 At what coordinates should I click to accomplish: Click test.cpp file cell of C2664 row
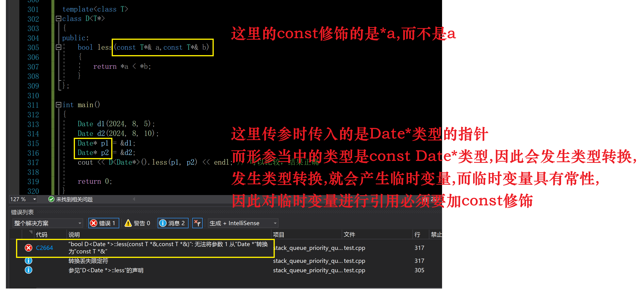point(354,248)
